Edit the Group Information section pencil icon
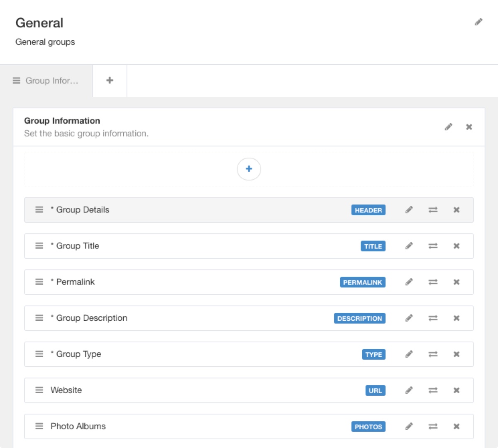This screenshot has height=448, width=498. [448, 127]
